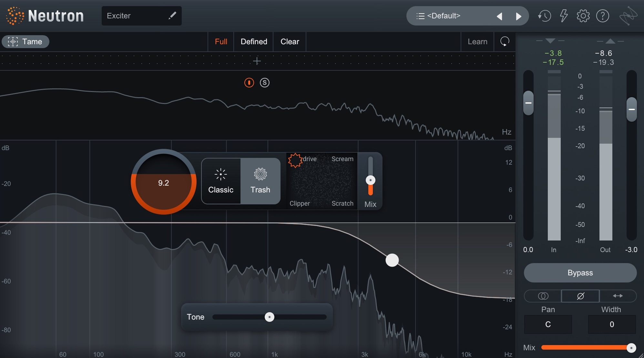
Task: Click the white high-shelf filter node
Action: [392, 260]
